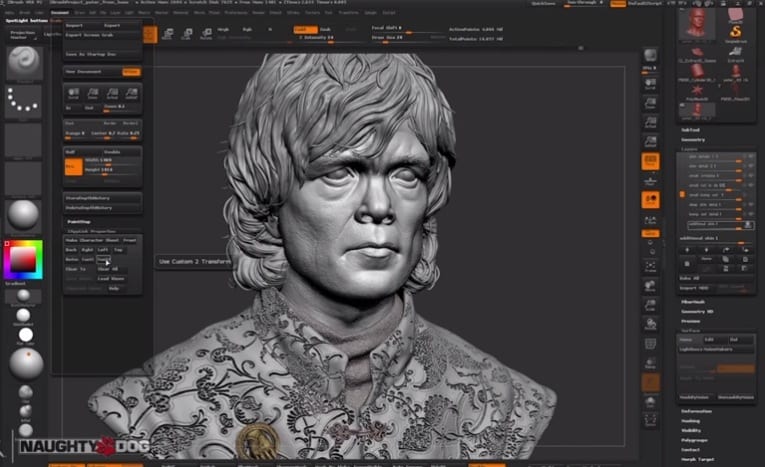
Task: Toggle Local transformations button
Action: [x=650, y=200]
